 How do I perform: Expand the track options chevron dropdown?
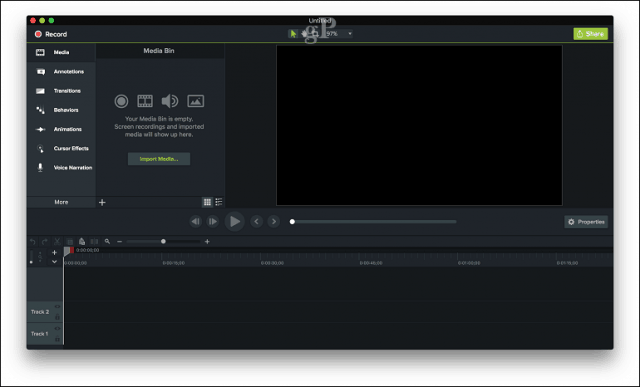point(54,262)
